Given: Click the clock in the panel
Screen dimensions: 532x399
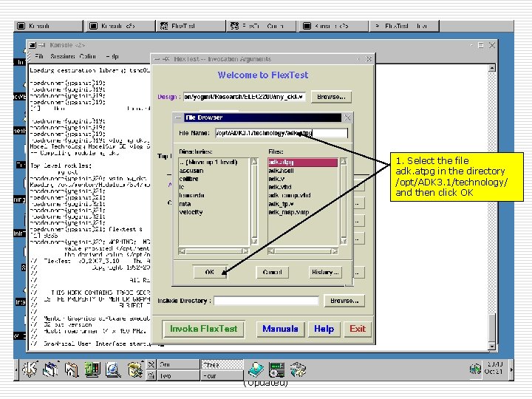Looking at the screenshot, I should click(x=494, y=368).
